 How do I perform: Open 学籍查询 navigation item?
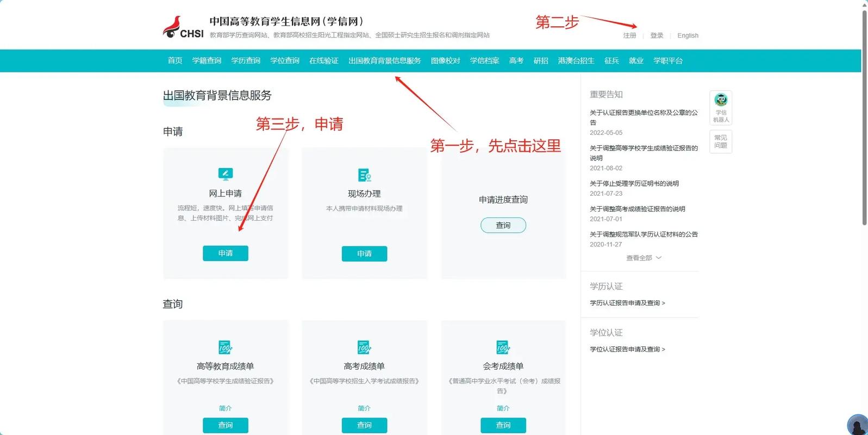(207, 60)
